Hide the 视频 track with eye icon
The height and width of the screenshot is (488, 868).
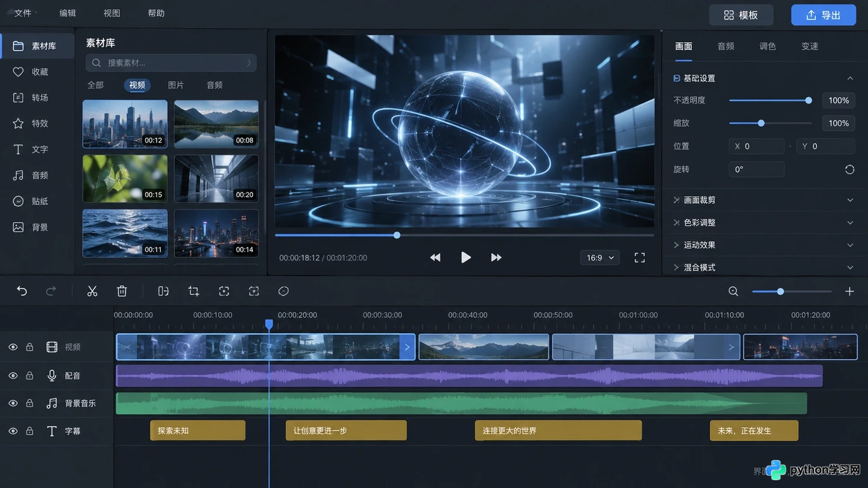click(13, 347)
